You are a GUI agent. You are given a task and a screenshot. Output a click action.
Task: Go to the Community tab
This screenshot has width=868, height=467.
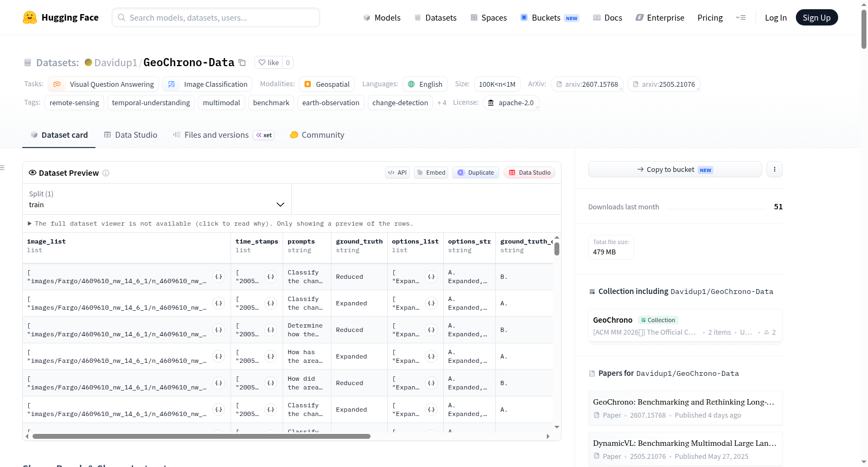317,135
